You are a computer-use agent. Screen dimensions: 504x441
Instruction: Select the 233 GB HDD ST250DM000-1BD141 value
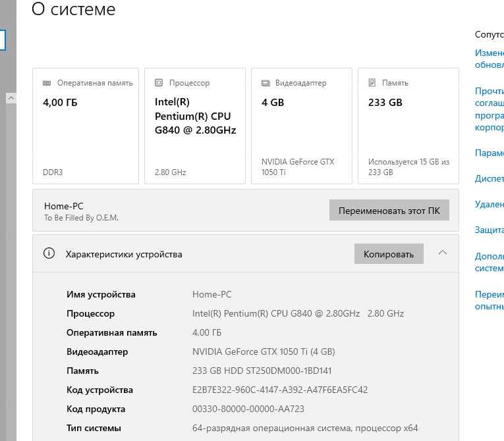tap(262, 371)
